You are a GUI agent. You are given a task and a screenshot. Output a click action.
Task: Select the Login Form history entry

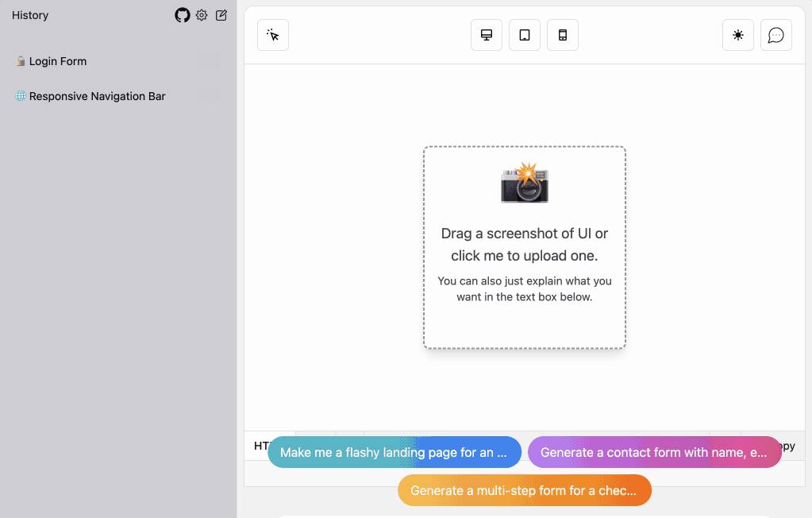57,60
